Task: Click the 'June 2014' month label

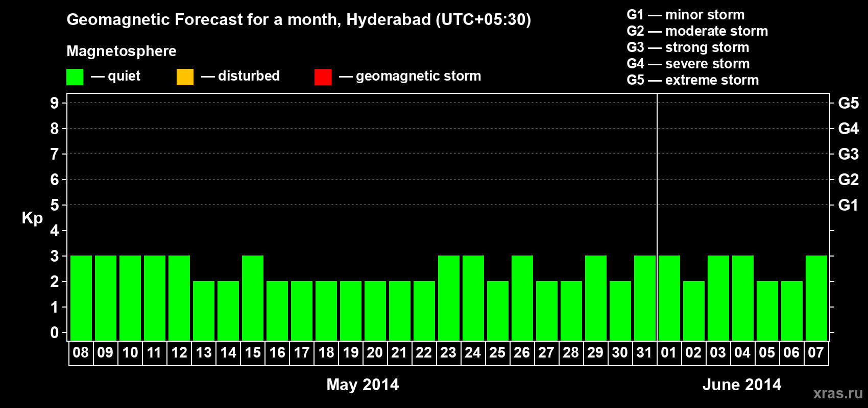Action: pyautogui.click(x=742, y=385)
